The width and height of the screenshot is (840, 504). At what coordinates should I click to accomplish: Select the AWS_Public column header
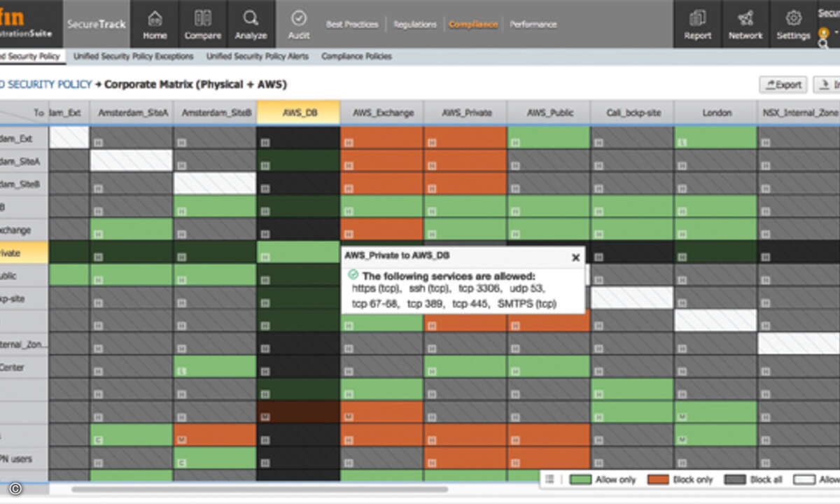pos(549,112)
